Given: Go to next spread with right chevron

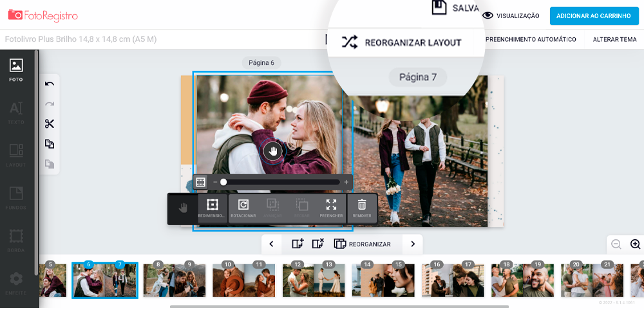Looking at the screenshot, I should (413, 244).
